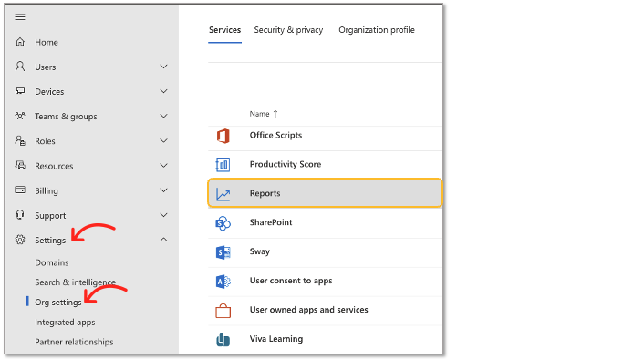644x359 pixels.
Task: Select Roles in the navigation
Action: (x=45, y=141)
